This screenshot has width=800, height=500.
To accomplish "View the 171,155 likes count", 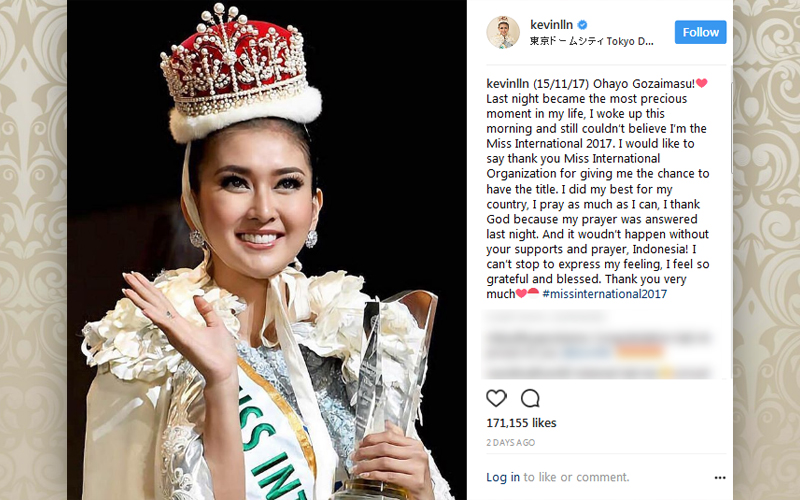I will point(521,423).
